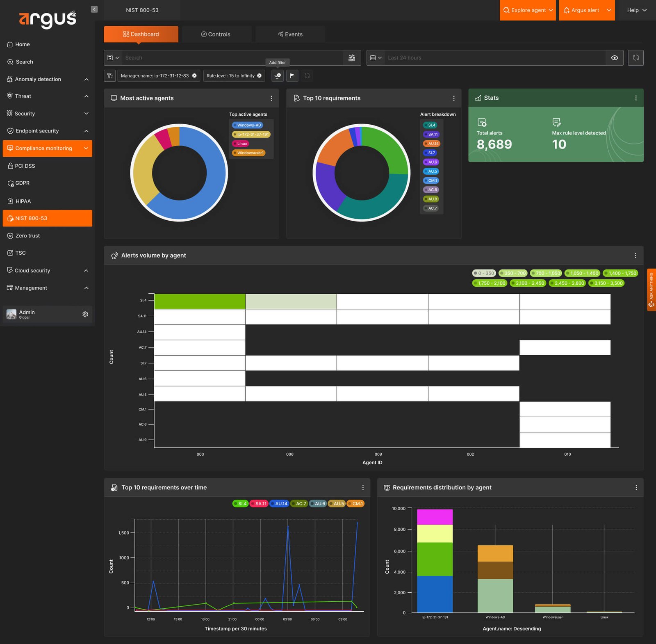Open the Ask Anything side widget
Viewport: 656px width, 644px height.
pyautogui.click(x=651, y=290)
